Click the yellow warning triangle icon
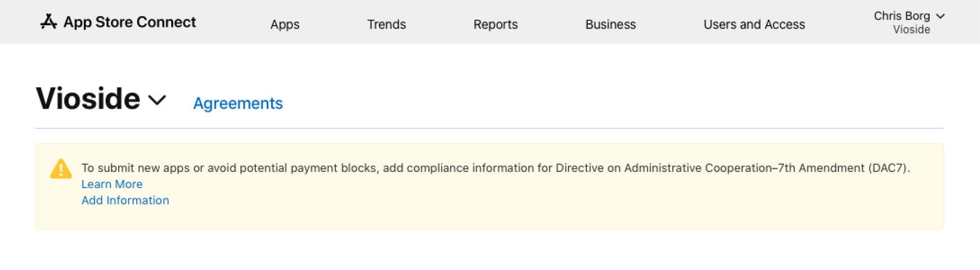The height and width of the screenshot is (270, 980). (61, 169)
